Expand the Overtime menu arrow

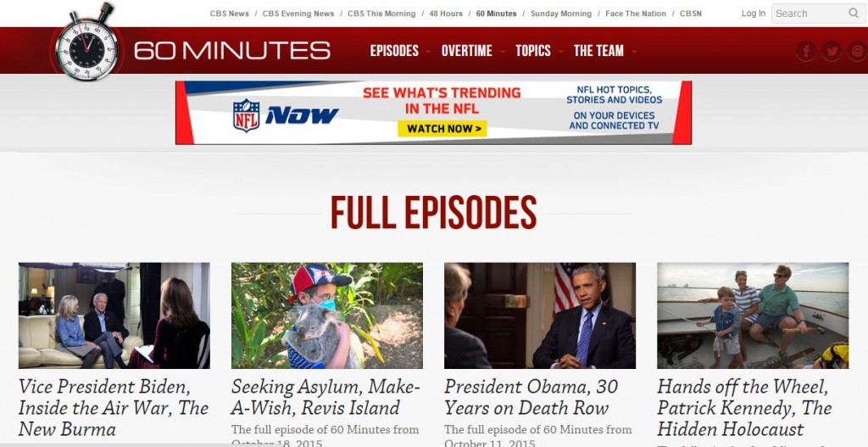coord(502,52)
